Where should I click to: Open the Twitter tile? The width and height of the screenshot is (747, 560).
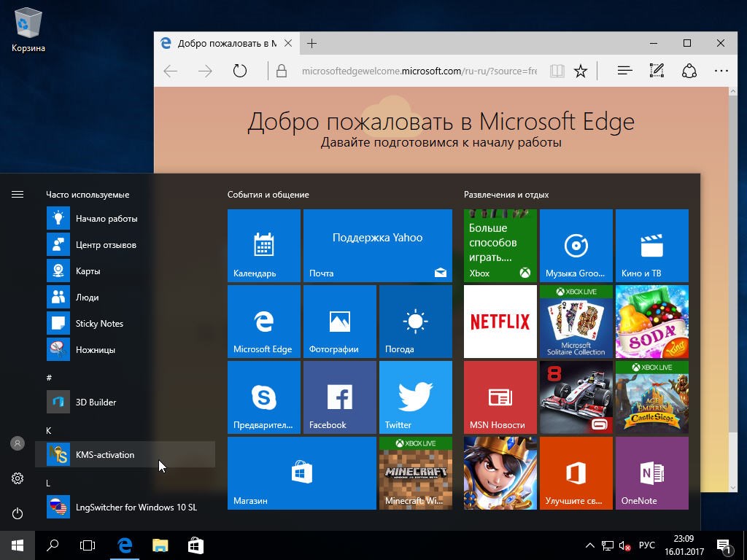415,397
